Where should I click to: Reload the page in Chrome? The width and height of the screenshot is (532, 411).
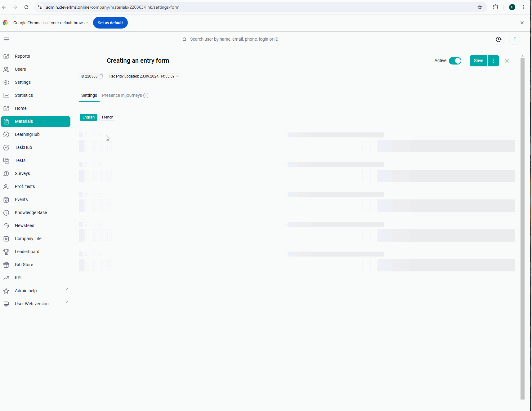click(x=26, y=7)
